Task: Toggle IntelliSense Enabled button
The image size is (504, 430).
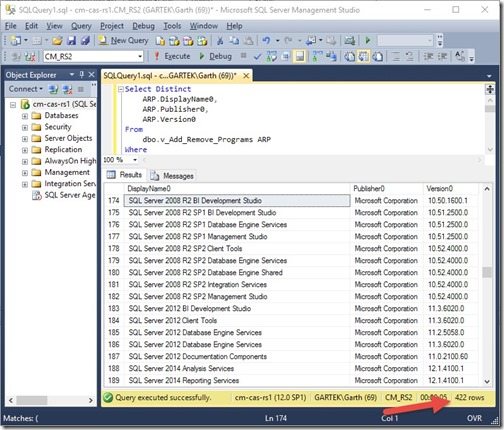Action: [300, 56]
